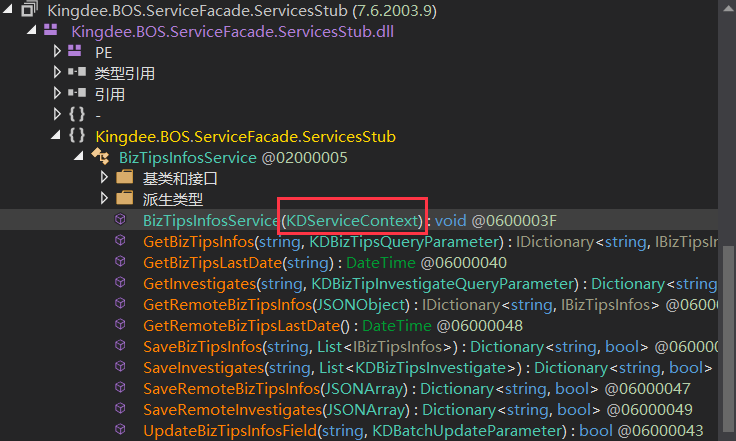Click the GetInvestigates method icon
The height and width of the screenshot is (441, 736).
121,282
